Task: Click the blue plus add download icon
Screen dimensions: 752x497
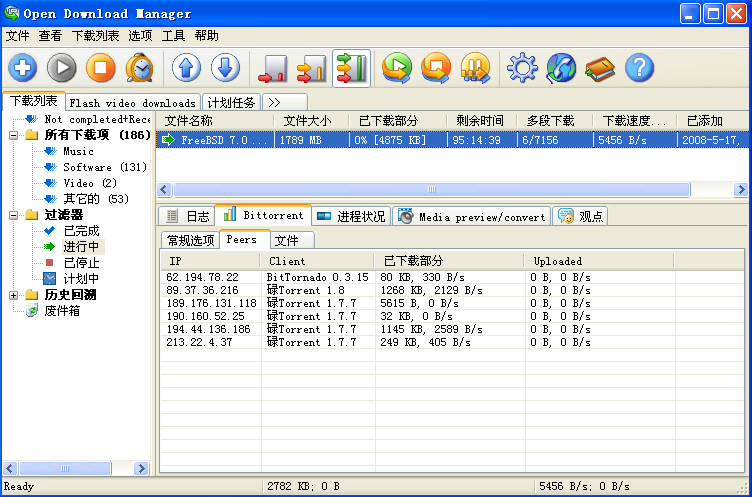Action: point(23,68)
